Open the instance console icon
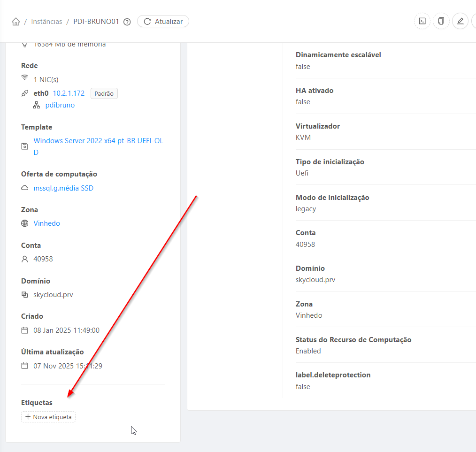This screenshot has width=476, height=452. point(422,21)
